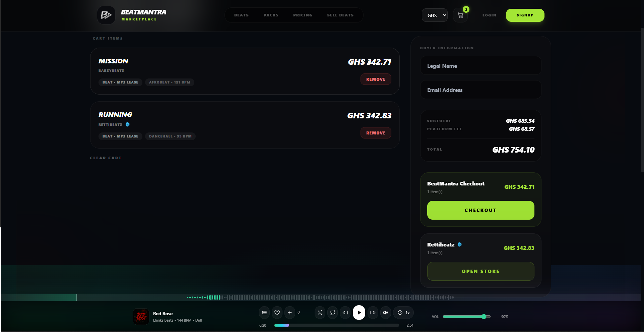Open the Rettibeatz store
The width and height of the screenshot is (644, 332).
[x=480, y=271]
